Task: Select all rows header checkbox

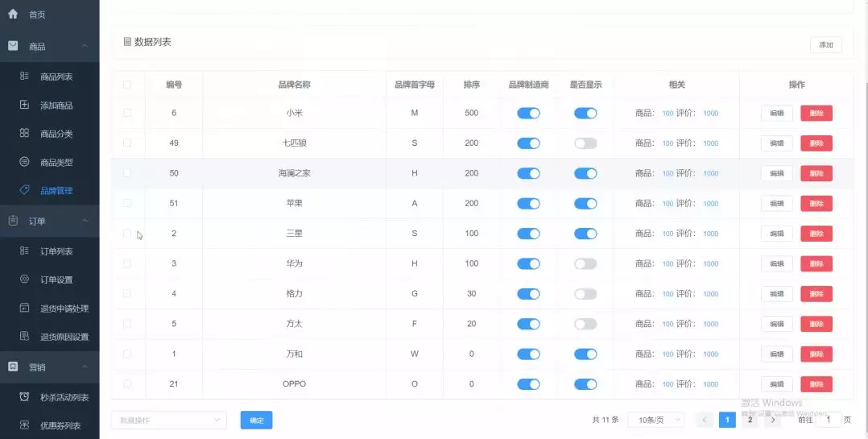Action: coord(127,85)
